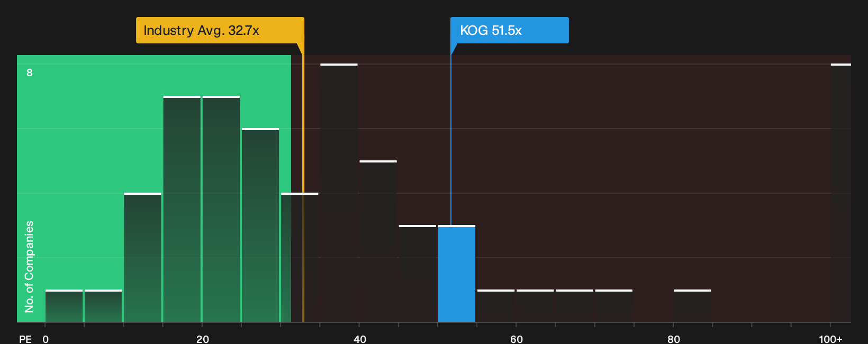Click the y-axis value 8

pos(30,73)
